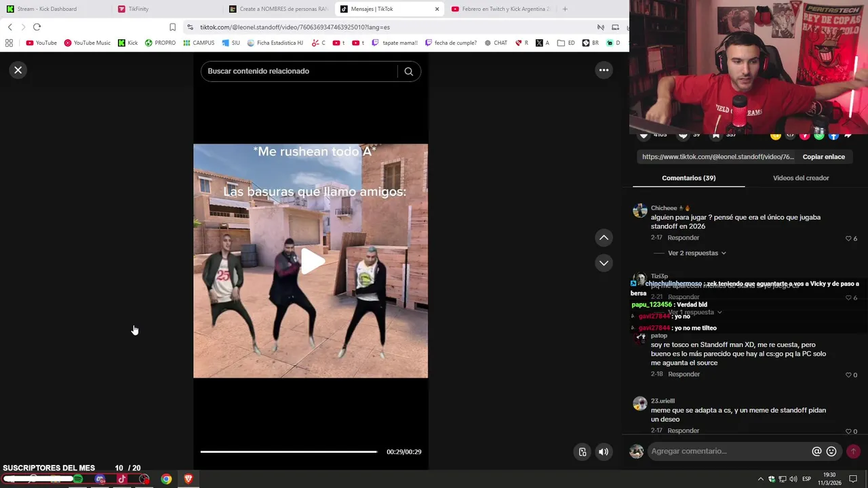
Task: Open CHAT bookmark
Action: (x=496, y=43)
